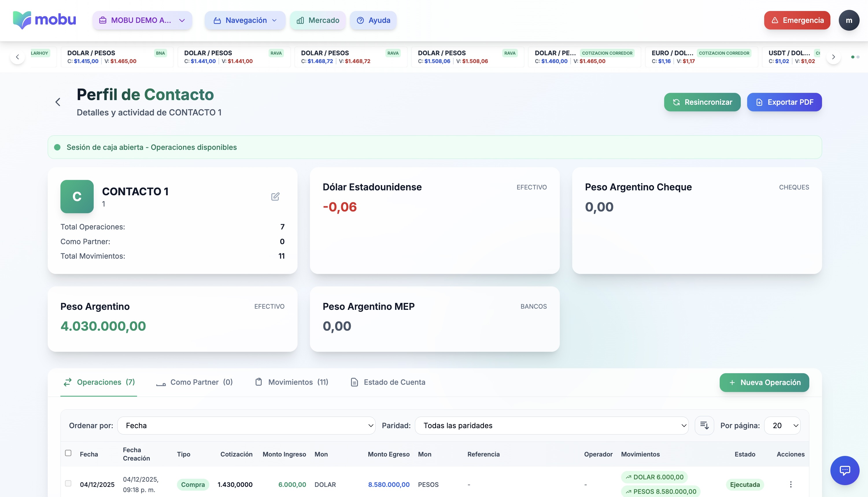Check the select-all checkbox in table header
Screen dimensions: 868x497
tap(68, 453)
